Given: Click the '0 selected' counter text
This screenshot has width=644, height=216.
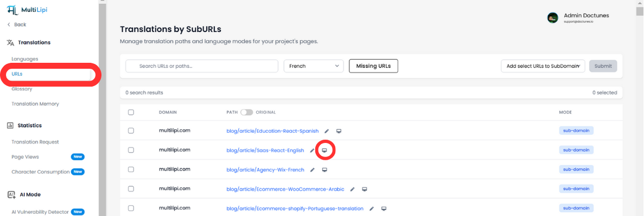Looking at the screenshot, I should (x=604, y=93).
